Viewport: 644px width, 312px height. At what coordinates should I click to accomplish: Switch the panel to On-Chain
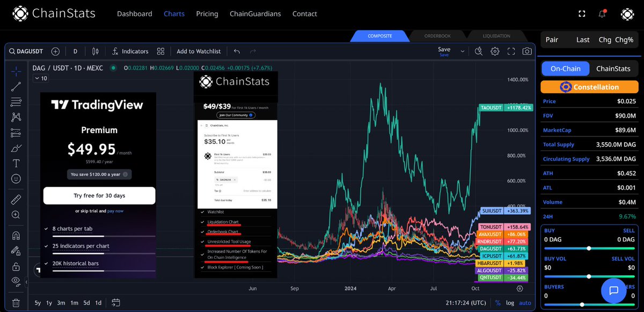point(565,69)
